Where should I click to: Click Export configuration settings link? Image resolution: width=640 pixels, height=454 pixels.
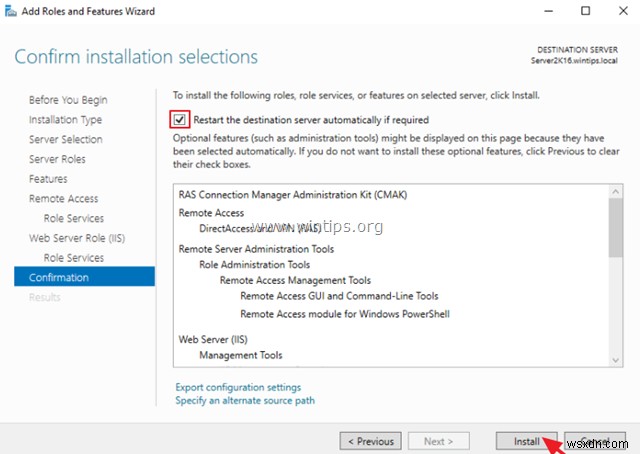238,387
